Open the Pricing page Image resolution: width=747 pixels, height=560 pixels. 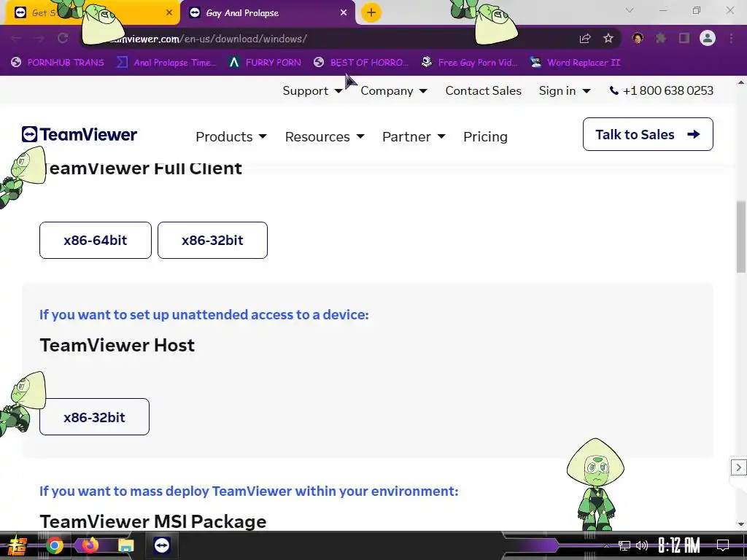click(485, 136)
